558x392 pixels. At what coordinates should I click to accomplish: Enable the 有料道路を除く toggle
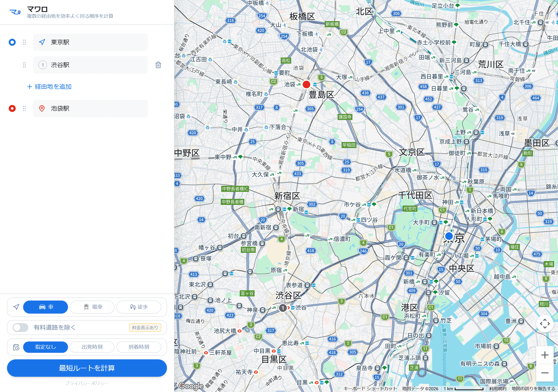tap(20, 327)
